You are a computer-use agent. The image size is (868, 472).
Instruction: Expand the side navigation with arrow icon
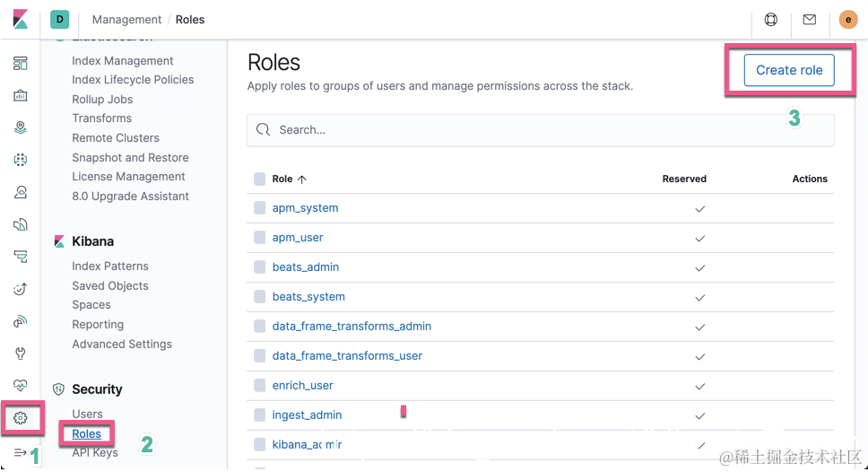pyautogui.click(x=21, y=452)
